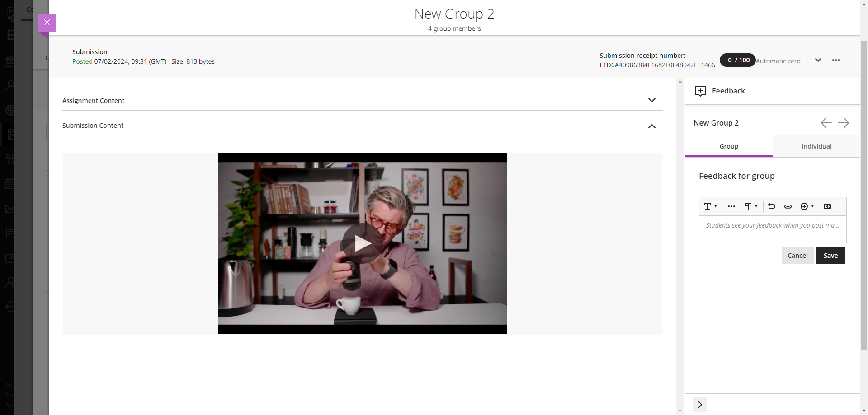This screenshot has height=415, width=868.
Task: Record video feedback with the camera icon
Action: 828,206
